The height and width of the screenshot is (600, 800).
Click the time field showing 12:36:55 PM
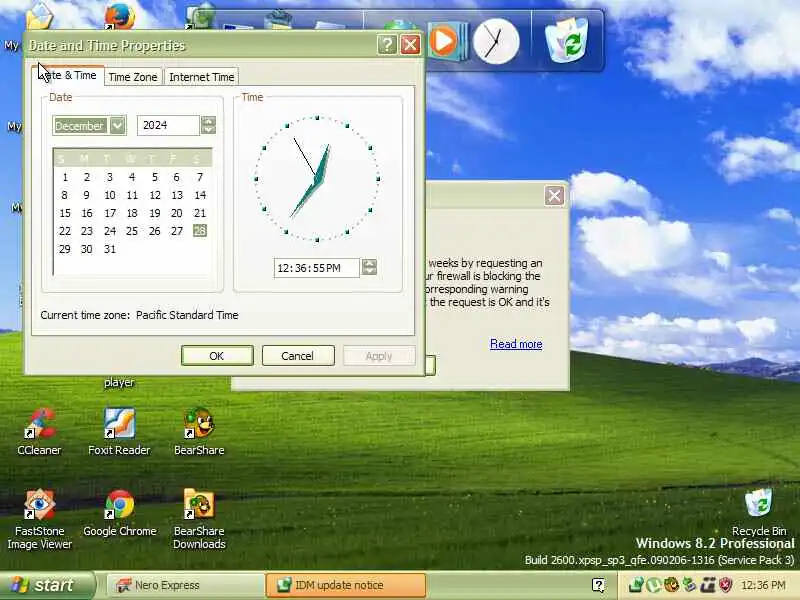click(316, 268)
